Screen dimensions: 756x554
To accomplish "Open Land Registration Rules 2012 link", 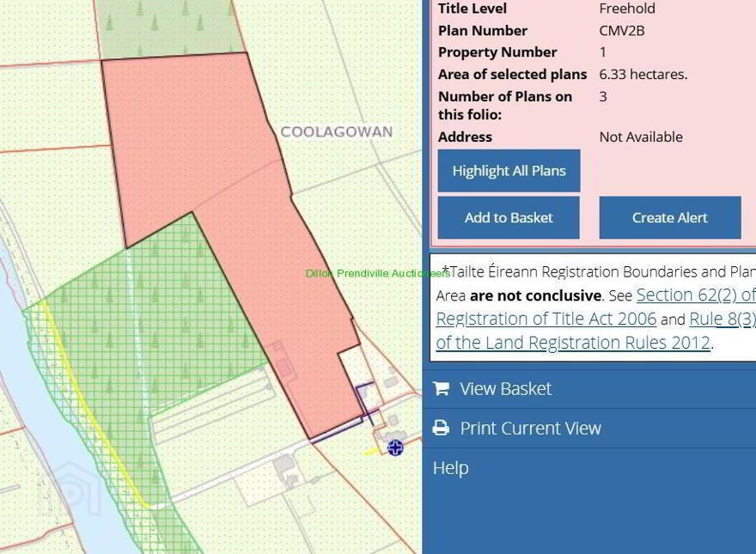I will tap(573, 343).
